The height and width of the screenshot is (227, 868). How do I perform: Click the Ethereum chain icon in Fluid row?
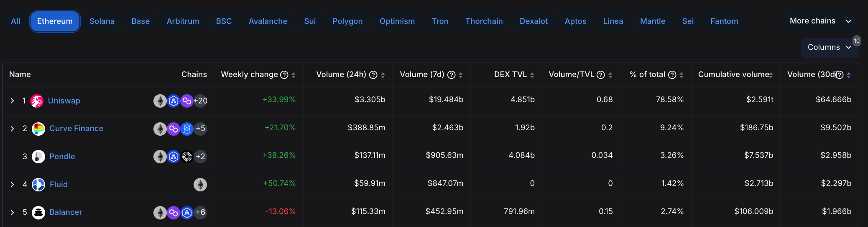click(x=200, y=185)
